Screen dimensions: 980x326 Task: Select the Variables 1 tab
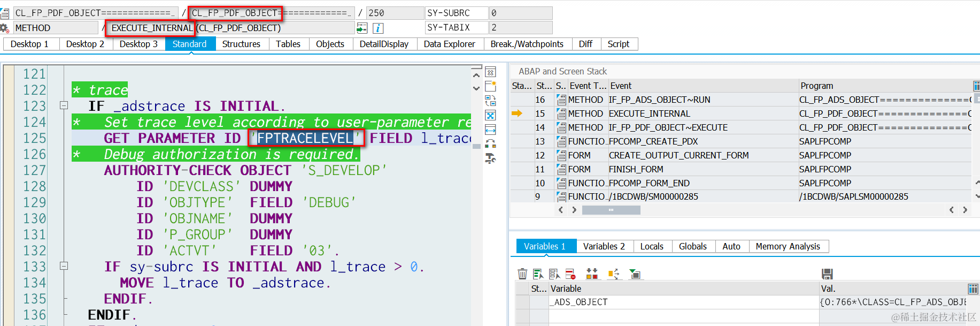546,246
